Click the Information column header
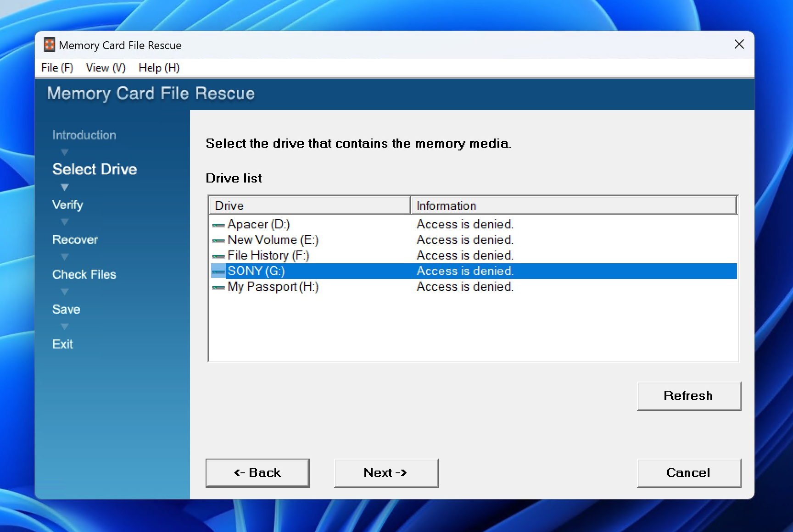Screen dimensions: 793x532 coord(574,205)
